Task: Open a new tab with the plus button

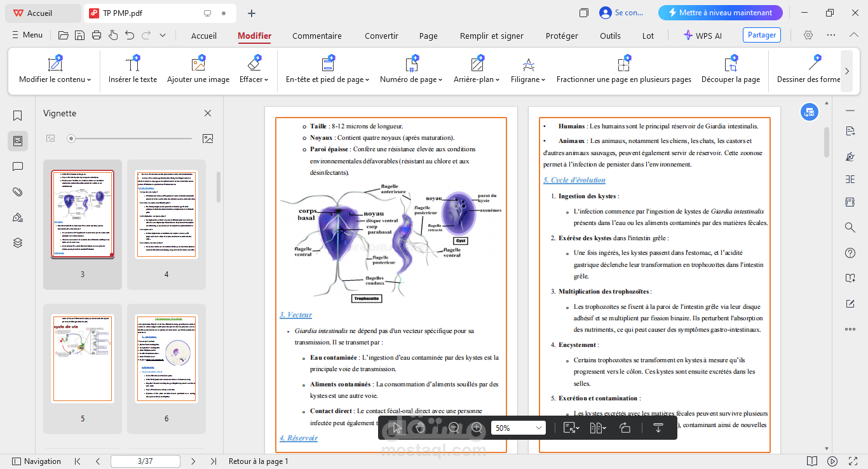Action: point(252,13)
